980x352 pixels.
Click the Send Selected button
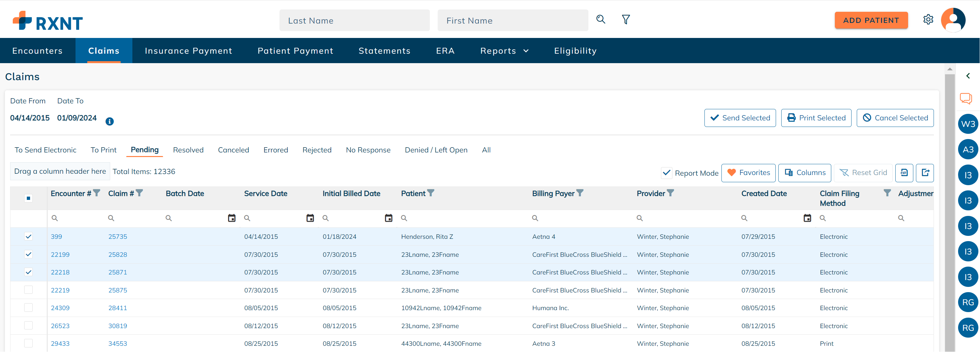[739, 118]
